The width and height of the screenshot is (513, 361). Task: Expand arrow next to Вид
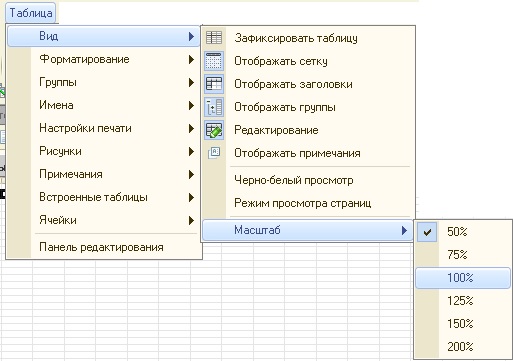pyautogui.click(x=191, y=36)
